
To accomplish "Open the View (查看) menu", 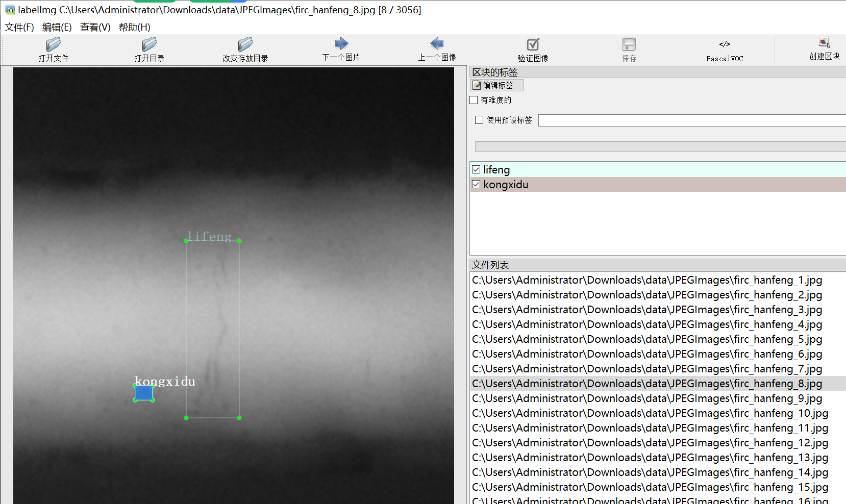I will [x=95, y=27].
